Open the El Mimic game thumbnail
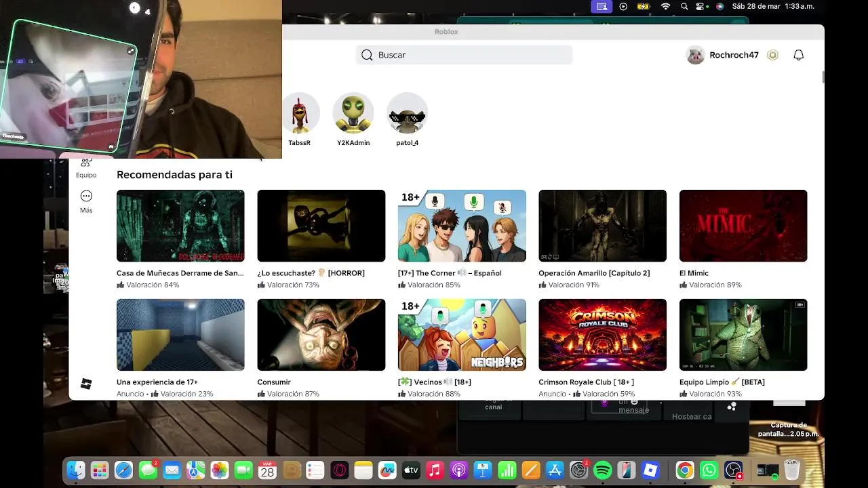The width and height of the screenshot is (868, 488). click(743, 226)
